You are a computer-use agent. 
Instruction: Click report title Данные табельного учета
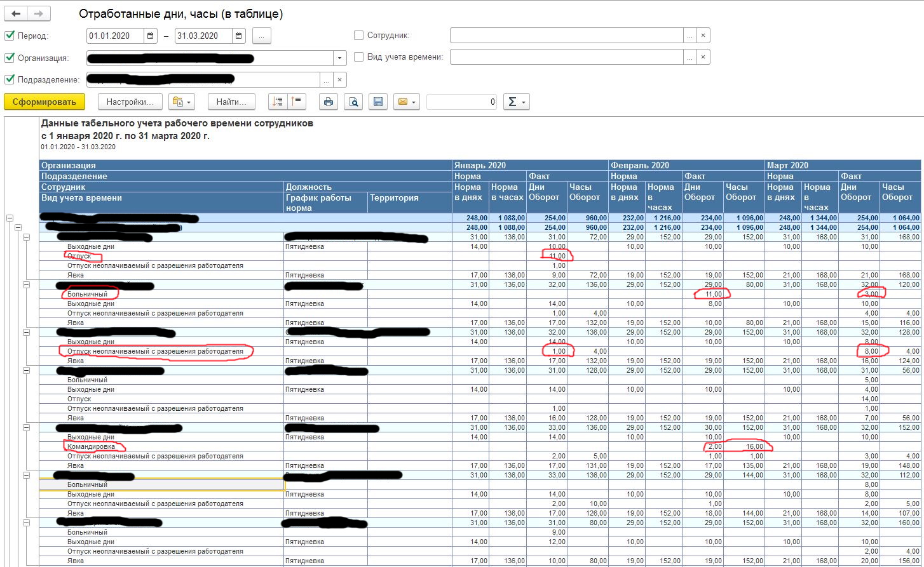177,124
